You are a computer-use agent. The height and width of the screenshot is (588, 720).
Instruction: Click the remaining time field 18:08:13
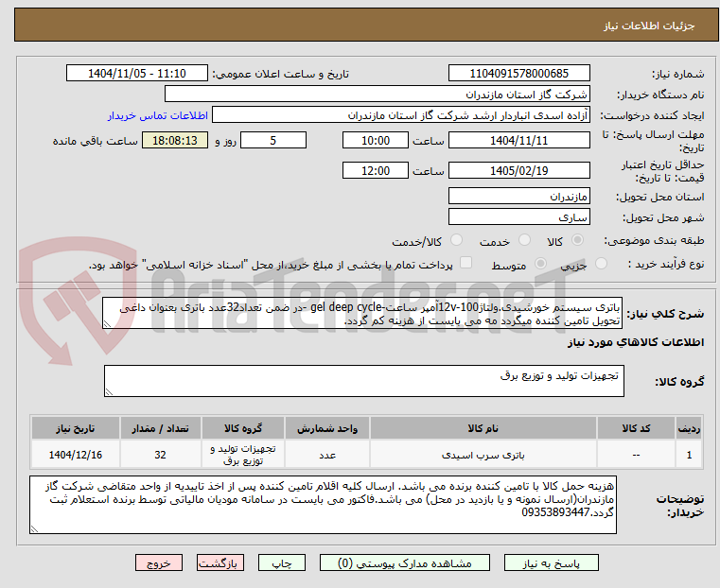click(175, 140)
